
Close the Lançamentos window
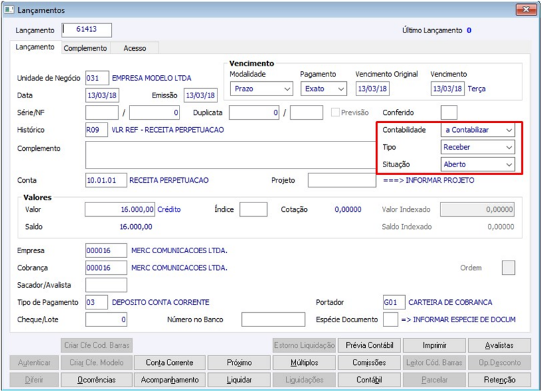point(526,9)
